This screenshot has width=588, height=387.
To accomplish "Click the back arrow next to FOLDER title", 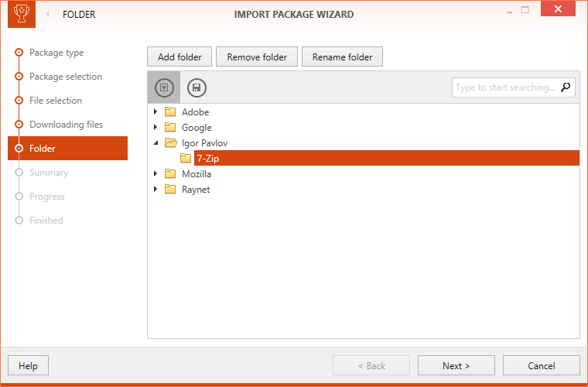I will 47,14.
